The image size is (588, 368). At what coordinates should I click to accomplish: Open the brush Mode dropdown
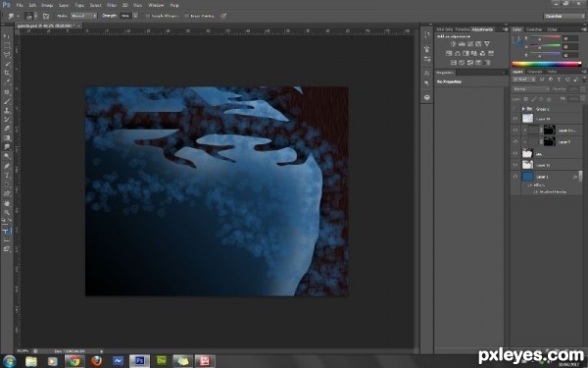[83, 16]
